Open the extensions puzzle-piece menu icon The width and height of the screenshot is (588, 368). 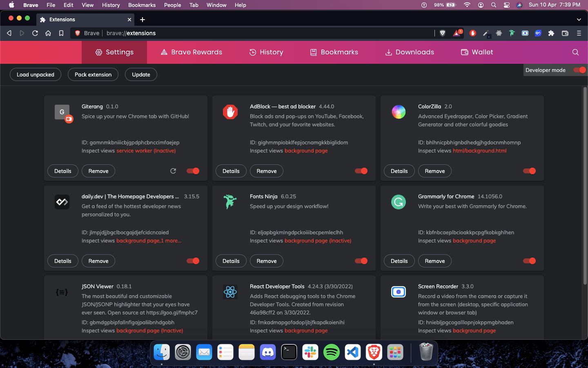551,33
